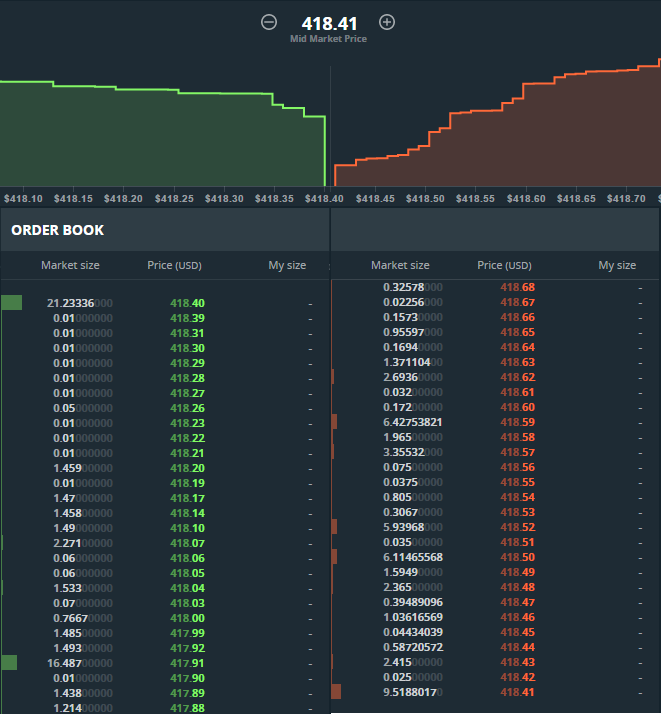Select bid price 418.31

pyautogui.click(x=187, y=333)
